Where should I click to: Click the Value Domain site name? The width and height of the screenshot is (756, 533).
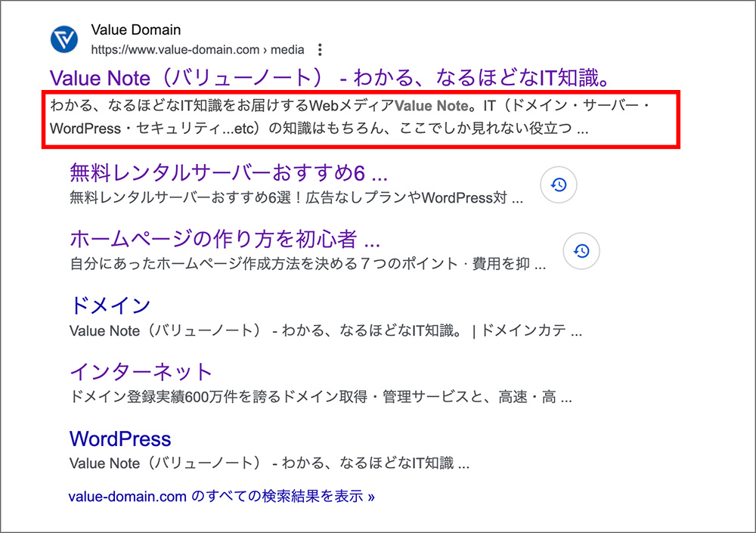pyautogui.click(x=136, y=30)
